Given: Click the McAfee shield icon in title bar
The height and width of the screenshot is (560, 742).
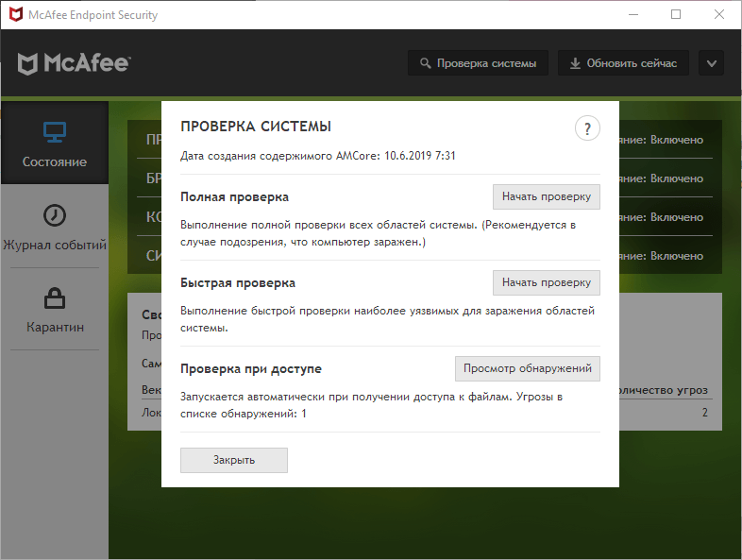Looking at the screenshot, I should coord(16,14).
